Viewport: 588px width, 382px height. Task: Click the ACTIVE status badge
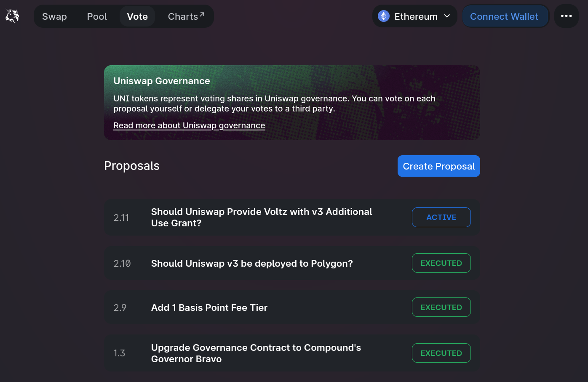(x=441, y=218)
